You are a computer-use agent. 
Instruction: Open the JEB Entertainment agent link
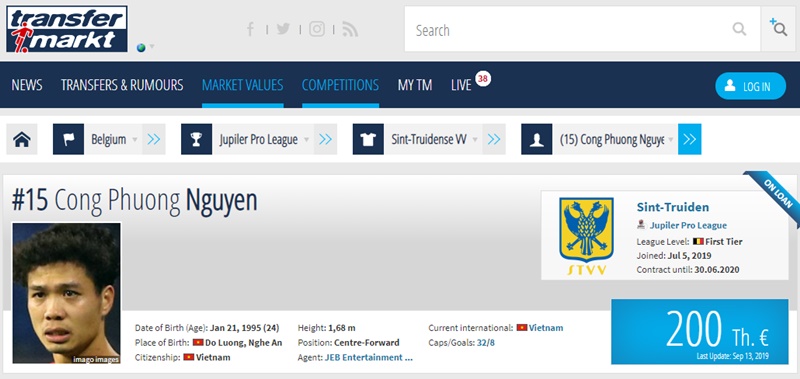pos(369,358)
